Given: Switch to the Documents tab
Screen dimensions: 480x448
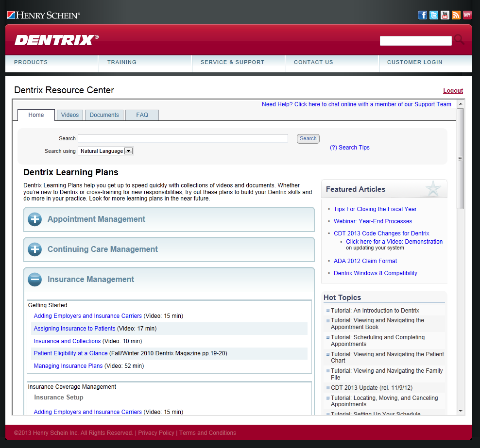Looking at the screenshot, I should click(104, 115).
